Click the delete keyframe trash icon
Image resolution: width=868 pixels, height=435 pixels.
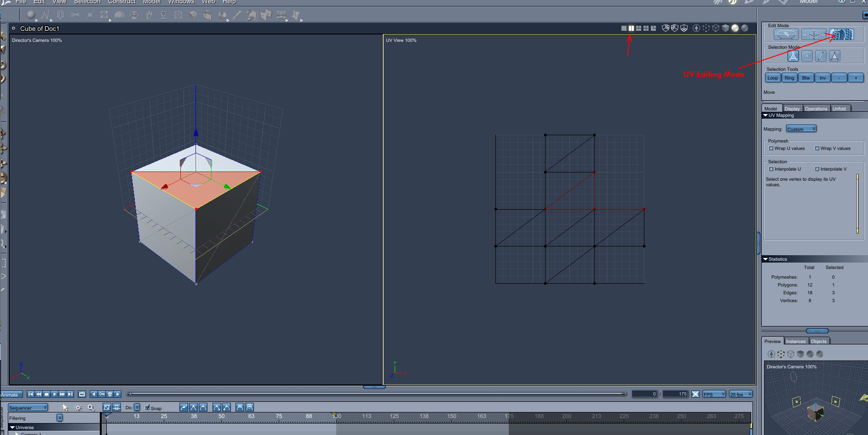[109, 394]
